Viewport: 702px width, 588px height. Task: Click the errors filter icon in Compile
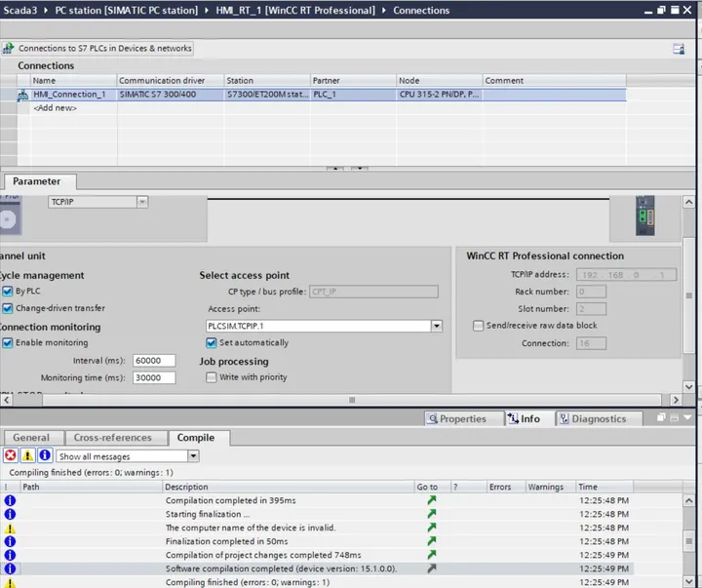[11, 456]
